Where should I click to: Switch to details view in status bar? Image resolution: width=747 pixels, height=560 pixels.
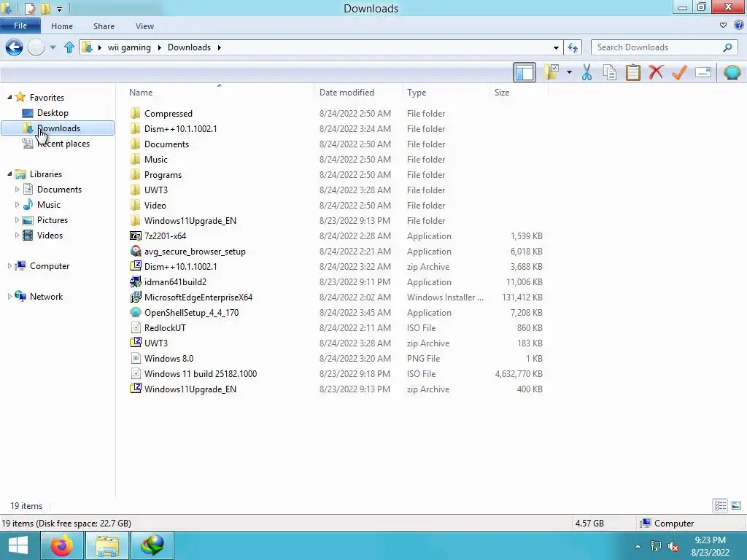[720, 505]
